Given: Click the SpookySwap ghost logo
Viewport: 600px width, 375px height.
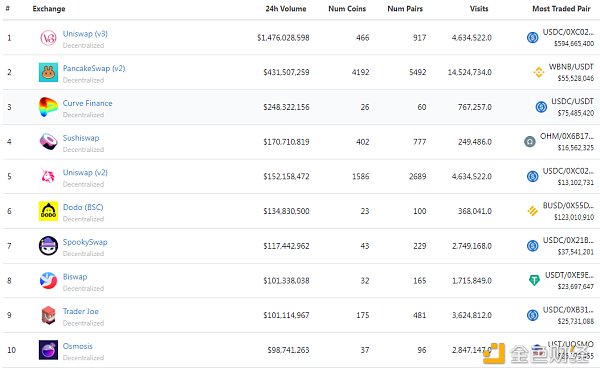Looking at the screenshot, I should pos(48,246).
